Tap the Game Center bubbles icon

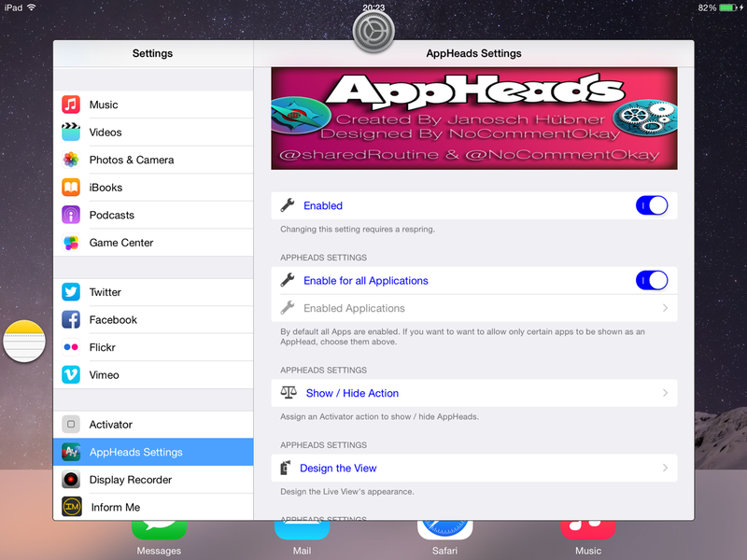(71, 243)
